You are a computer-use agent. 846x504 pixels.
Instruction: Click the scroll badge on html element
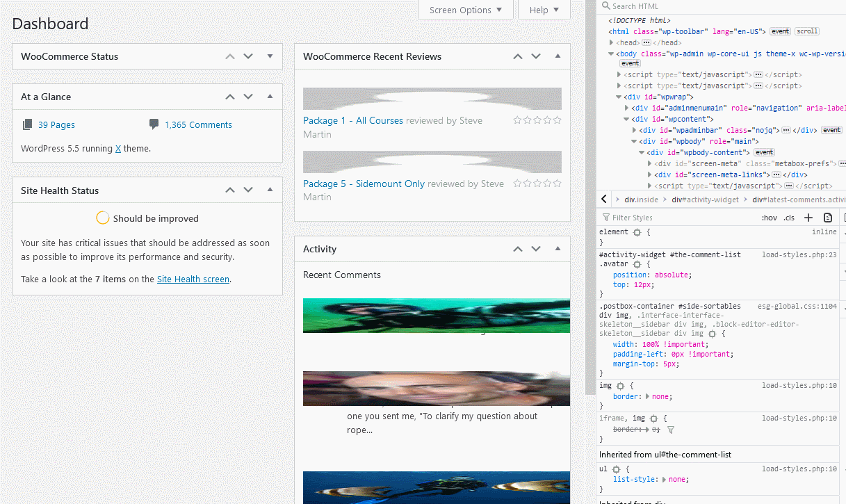(807, 31)
